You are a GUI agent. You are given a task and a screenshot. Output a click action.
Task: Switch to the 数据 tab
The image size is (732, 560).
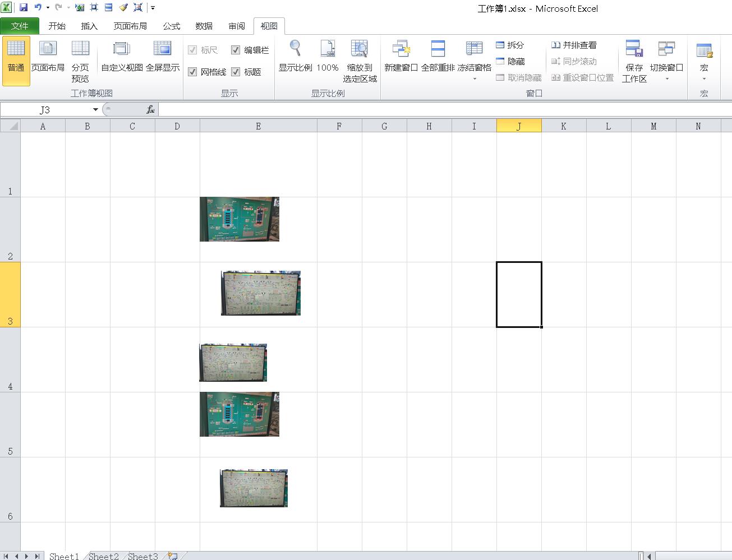coord(204,26)
